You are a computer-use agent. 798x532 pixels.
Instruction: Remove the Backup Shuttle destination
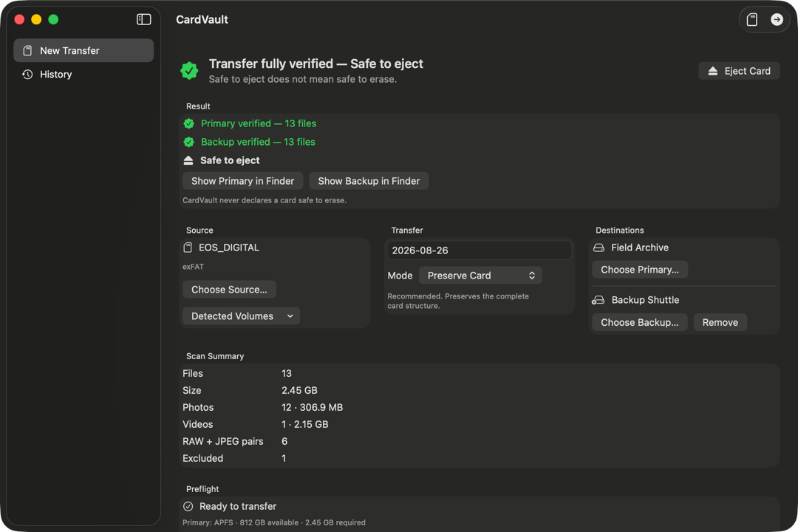720,322
